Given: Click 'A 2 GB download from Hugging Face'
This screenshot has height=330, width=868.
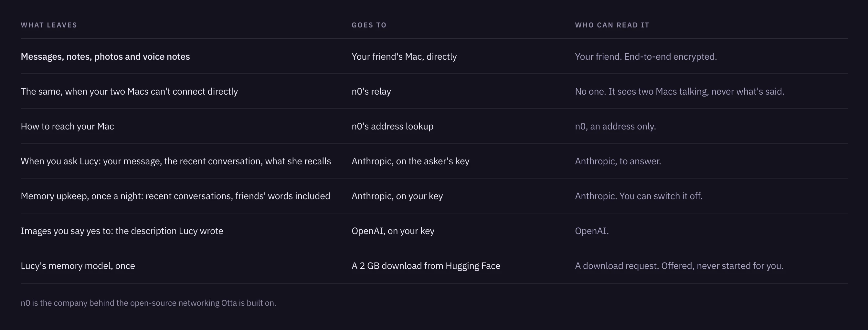Looking at the screenshot, I should 426,266.
